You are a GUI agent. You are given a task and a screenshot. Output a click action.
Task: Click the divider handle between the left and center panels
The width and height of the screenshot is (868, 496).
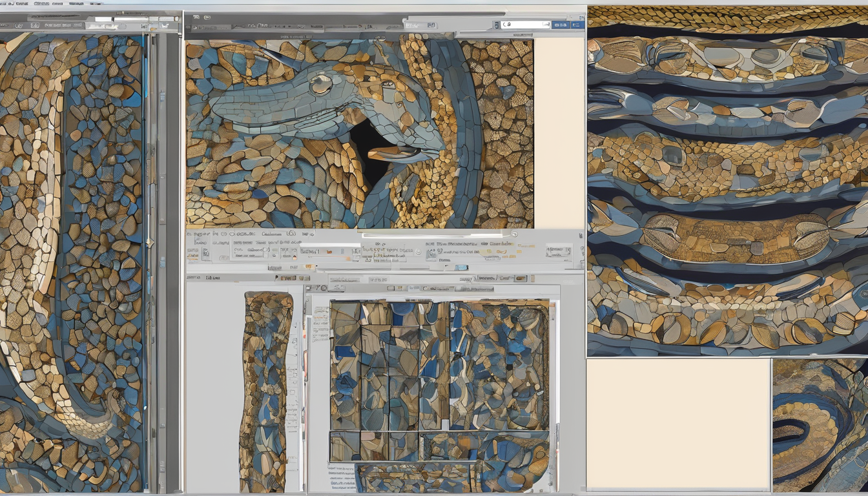150,243
